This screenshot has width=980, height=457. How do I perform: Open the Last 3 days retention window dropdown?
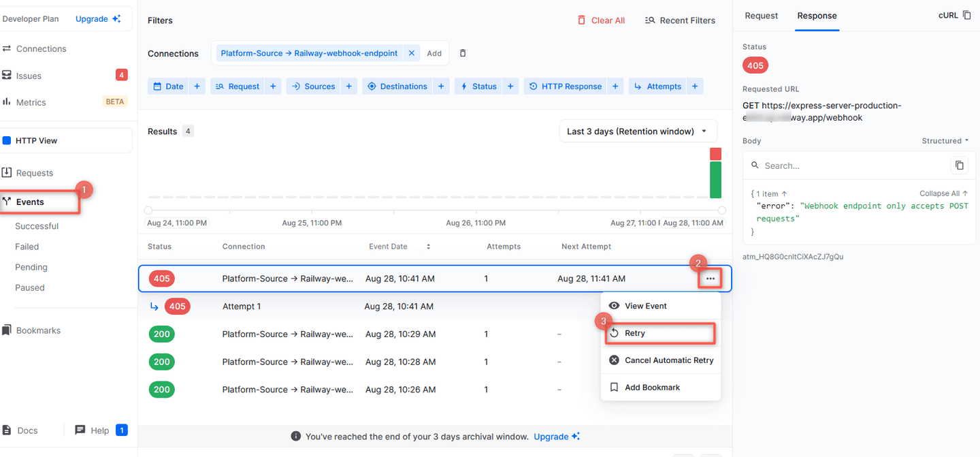[637, 130]
